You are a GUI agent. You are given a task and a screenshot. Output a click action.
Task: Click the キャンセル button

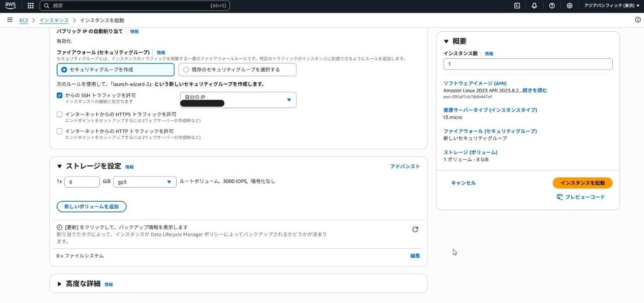tap(463, 183)
